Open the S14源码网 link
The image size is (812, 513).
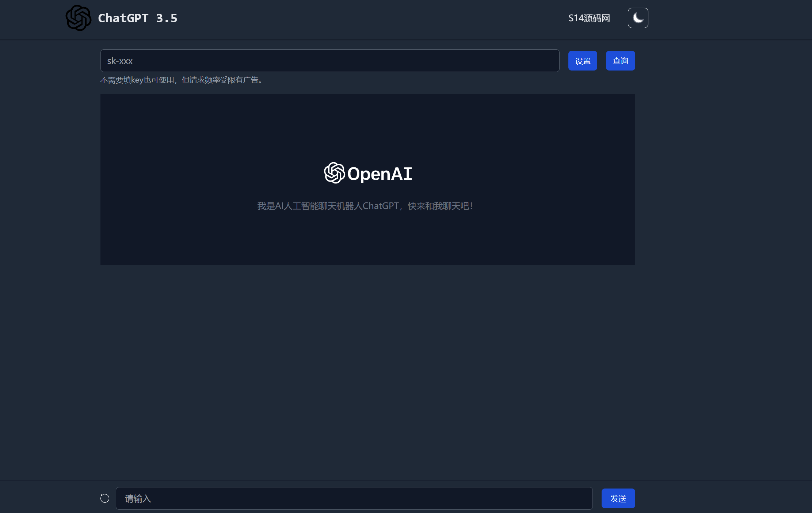point(589,18)
